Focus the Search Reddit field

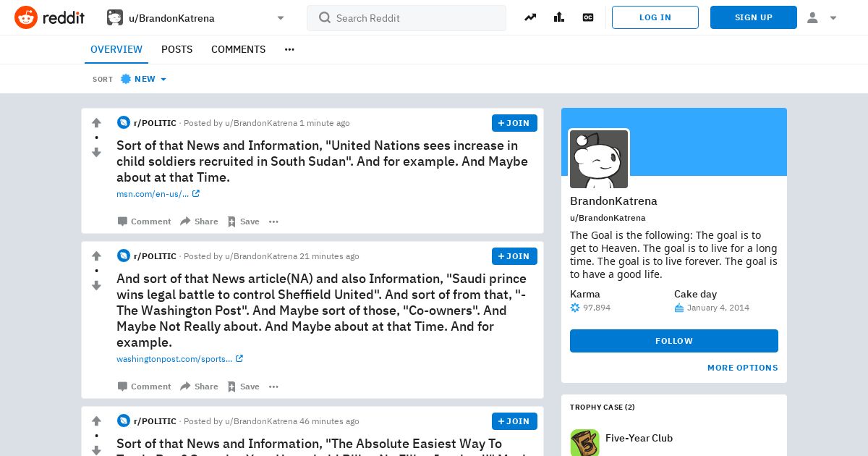point(407,18)
